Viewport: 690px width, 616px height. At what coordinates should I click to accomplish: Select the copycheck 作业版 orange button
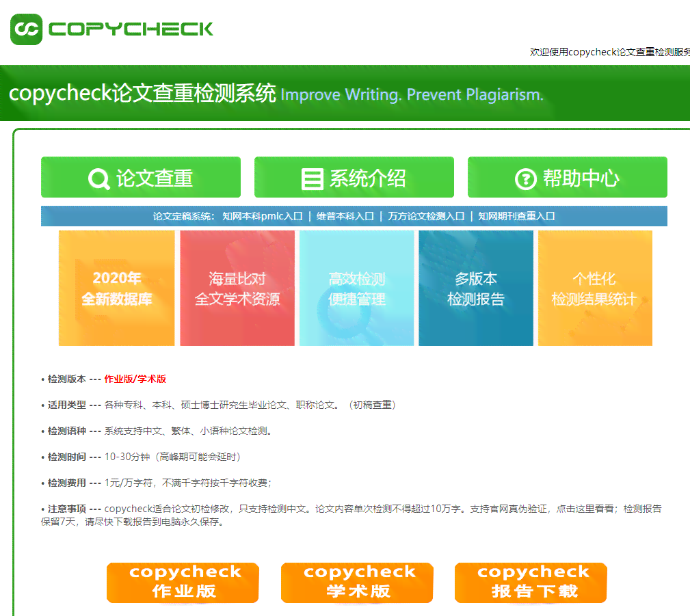pyautogui.click(x=183, y=582)
